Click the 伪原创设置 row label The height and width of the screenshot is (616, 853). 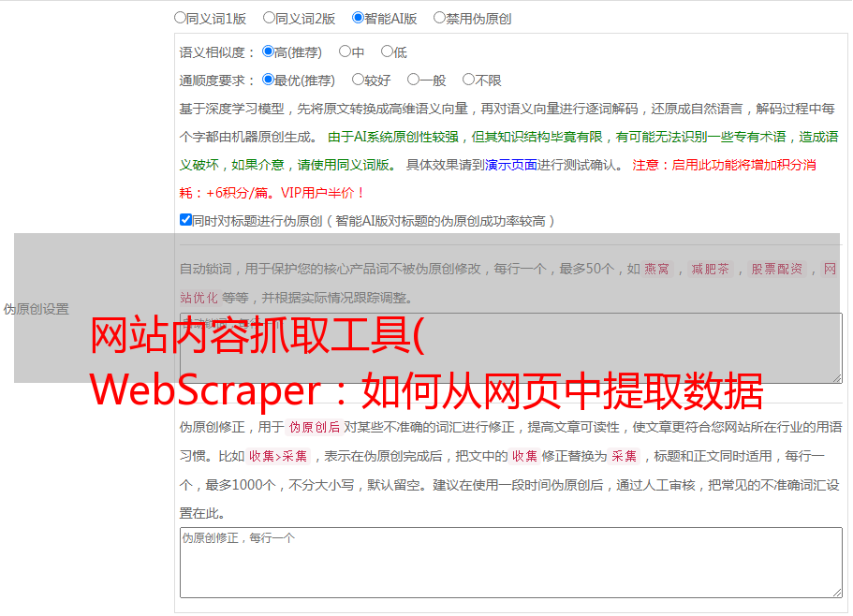point(37,309)
